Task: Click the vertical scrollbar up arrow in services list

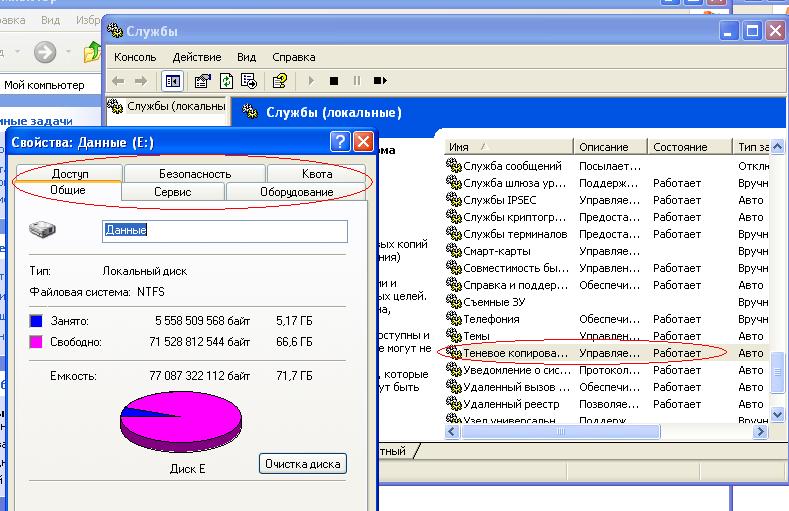Action: tap(777, 147)
